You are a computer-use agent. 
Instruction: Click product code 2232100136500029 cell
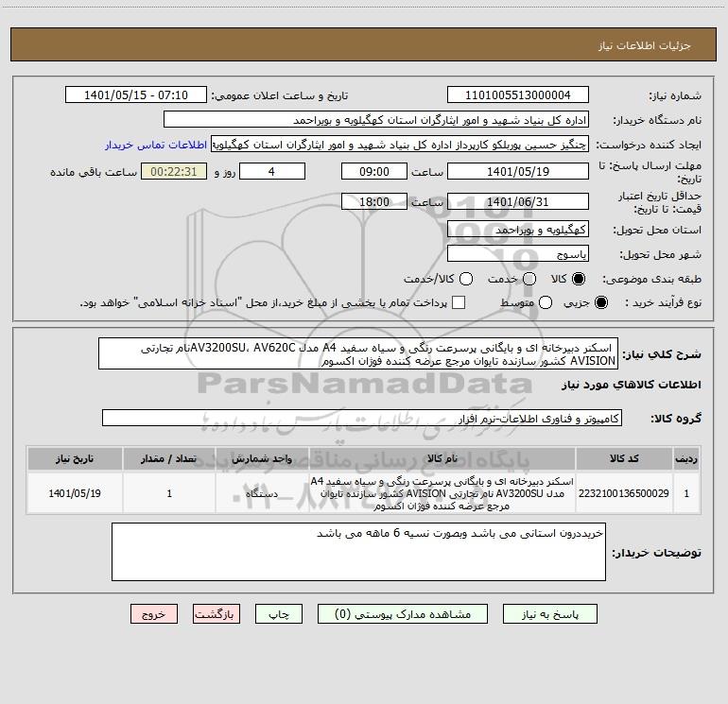click(x=624, y=493)
